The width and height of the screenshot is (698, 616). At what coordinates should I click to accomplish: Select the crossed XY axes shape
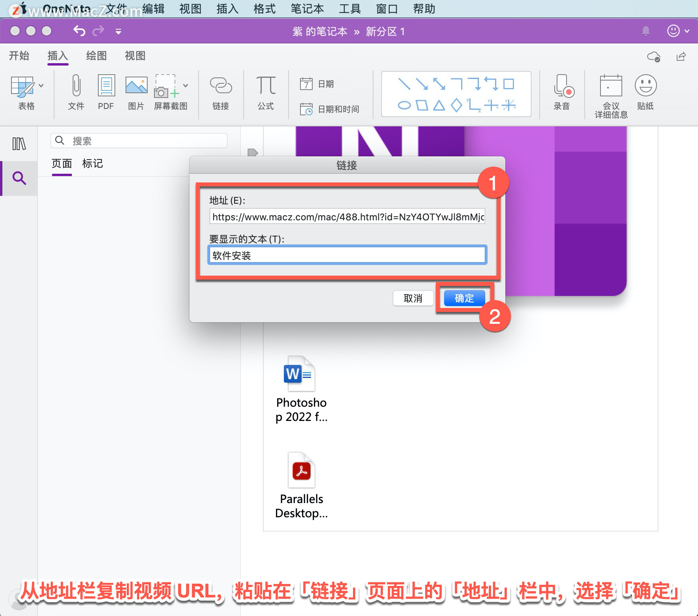(x=491, y=105)
